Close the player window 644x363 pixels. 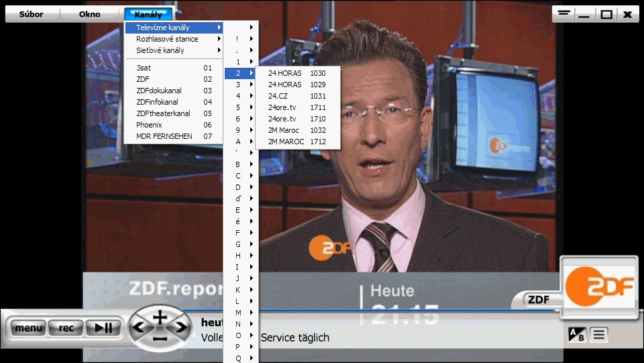(x=627, y=14)
